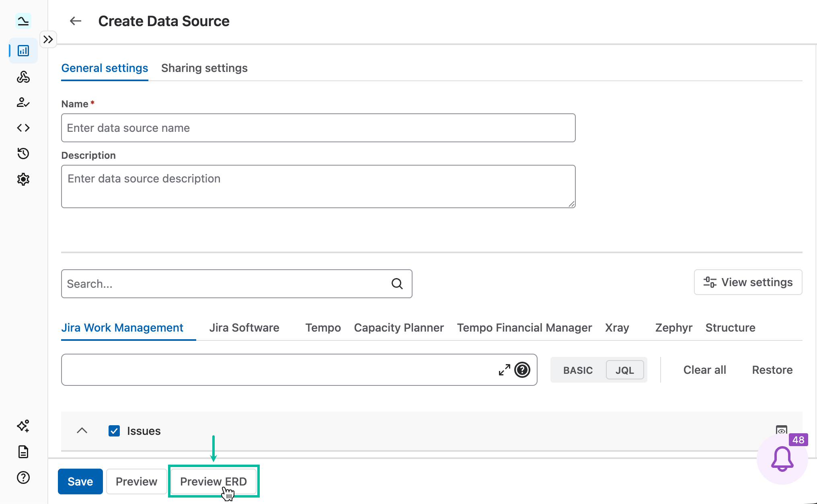817x504 pixels.
Task: Switch to JQL filter mode
Action: pos(625,370)
